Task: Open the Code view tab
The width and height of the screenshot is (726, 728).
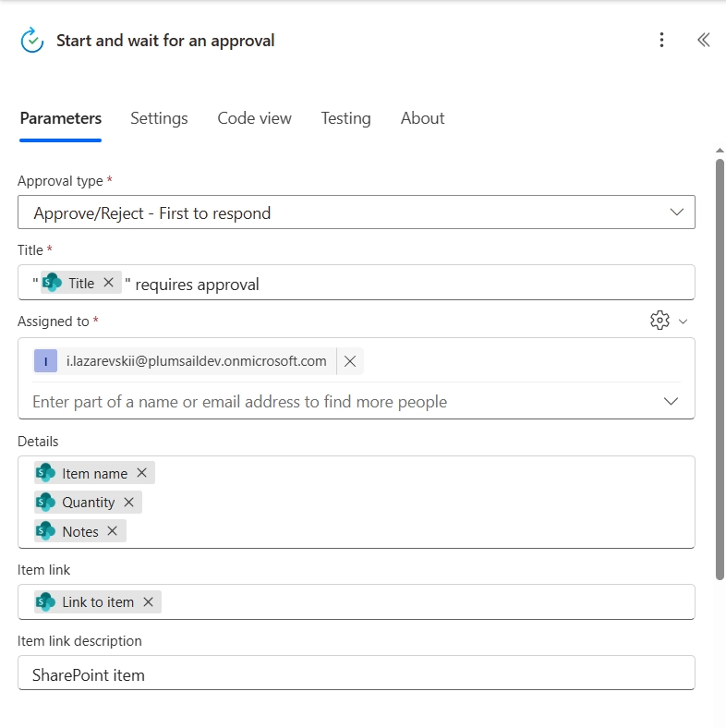Action: click(254, 118)
